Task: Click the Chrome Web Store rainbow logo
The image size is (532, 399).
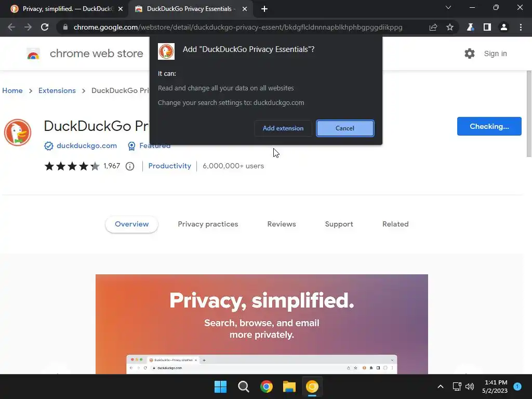Action: (x=33, y=54)
